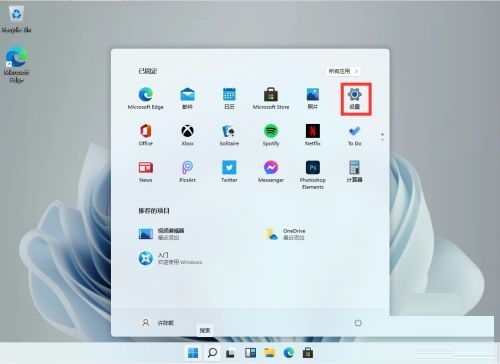Launch the Messenger app

point(271,171)
